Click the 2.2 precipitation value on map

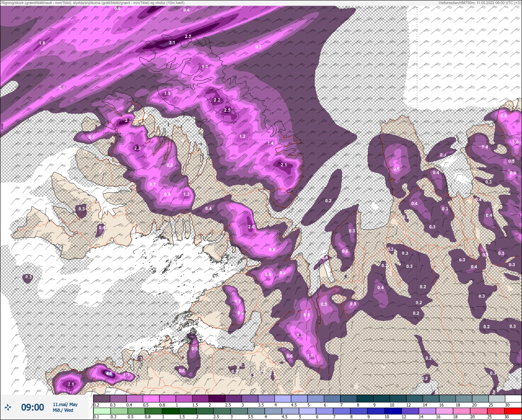coord(217,100)
